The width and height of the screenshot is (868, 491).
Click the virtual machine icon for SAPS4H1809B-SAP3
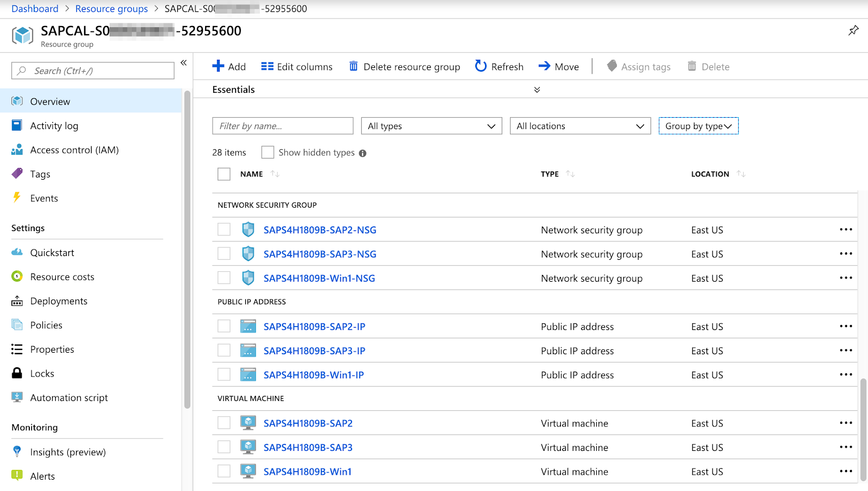click(x=248, y=447)
